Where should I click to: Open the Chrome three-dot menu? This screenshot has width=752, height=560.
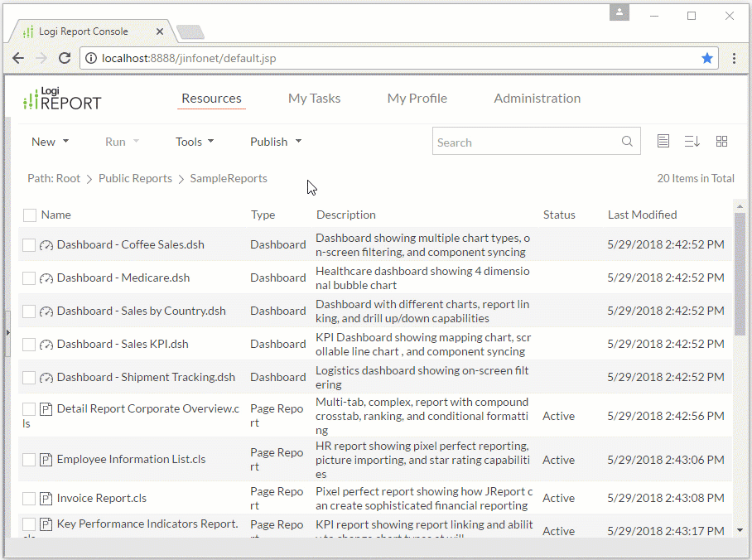734,58
